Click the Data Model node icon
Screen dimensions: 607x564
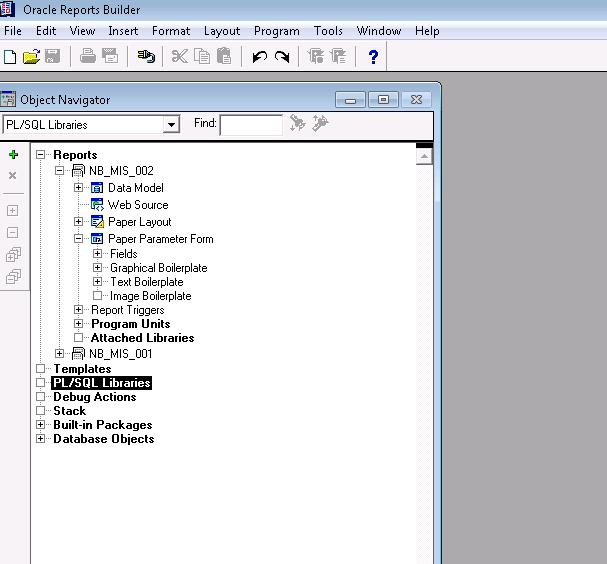(x=97, y=188)
